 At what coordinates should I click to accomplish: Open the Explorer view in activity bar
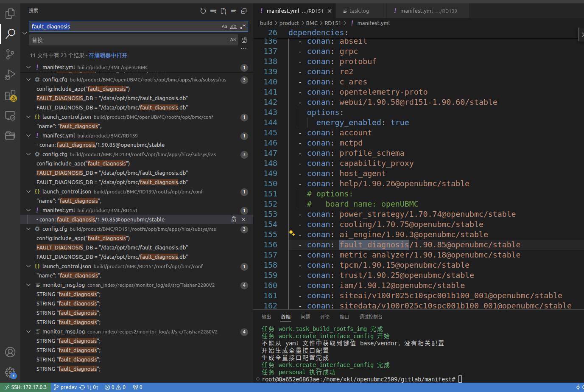(10, 13)
